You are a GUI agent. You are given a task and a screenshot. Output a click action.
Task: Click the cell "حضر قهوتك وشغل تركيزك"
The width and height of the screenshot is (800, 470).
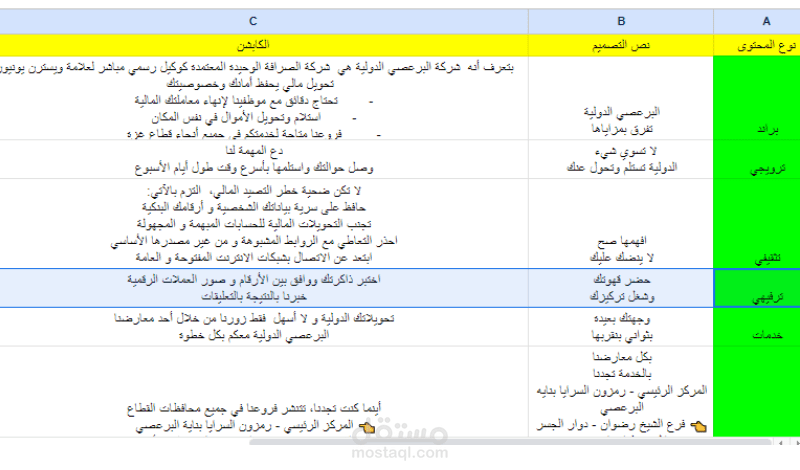point(621,288)
